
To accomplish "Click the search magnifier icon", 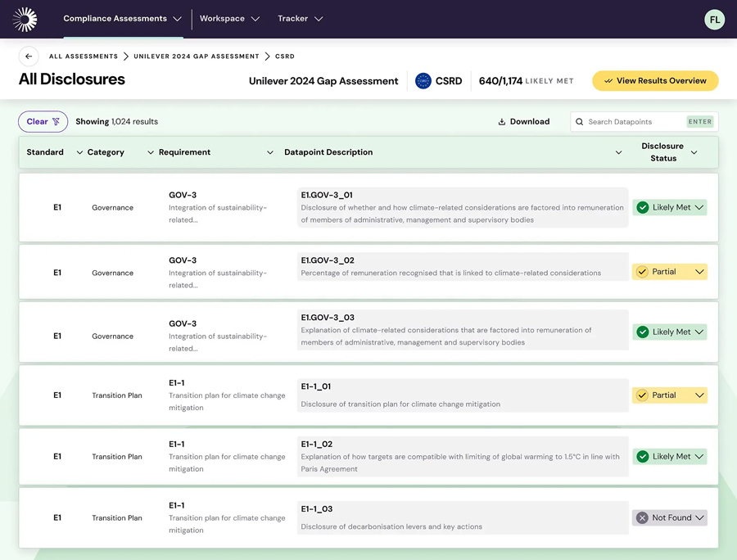I will point(580,122).
